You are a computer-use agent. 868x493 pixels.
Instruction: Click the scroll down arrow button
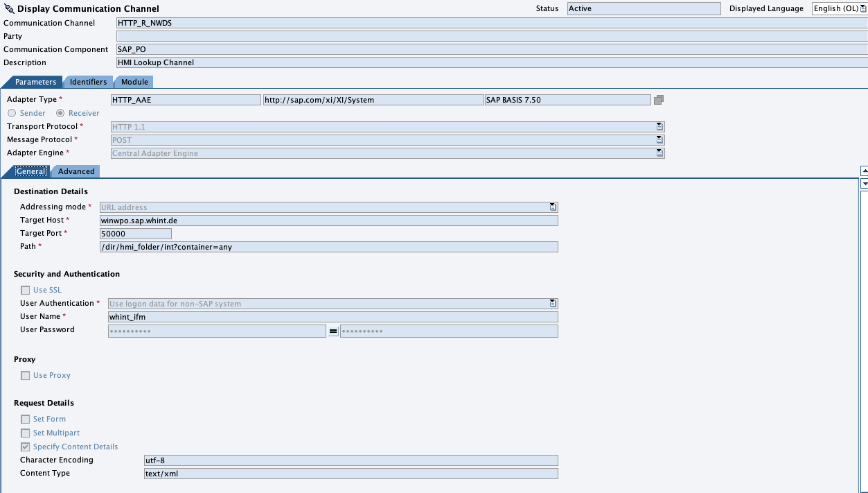click(x=864, y=184)
